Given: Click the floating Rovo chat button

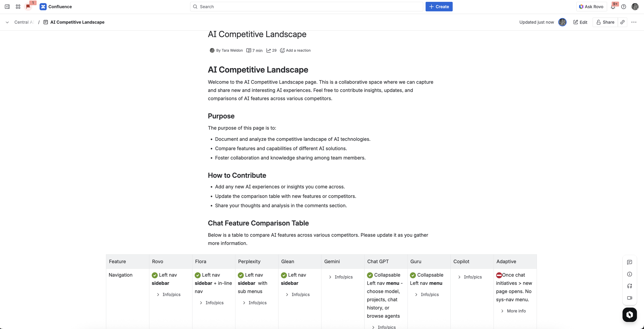Looking at the screenshot, I should tap(630, 315).
